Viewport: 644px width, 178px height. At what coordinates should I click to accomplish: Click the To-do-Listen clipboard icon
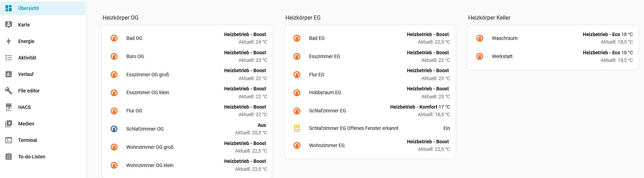pyautogui.click(x=9, y=157)
